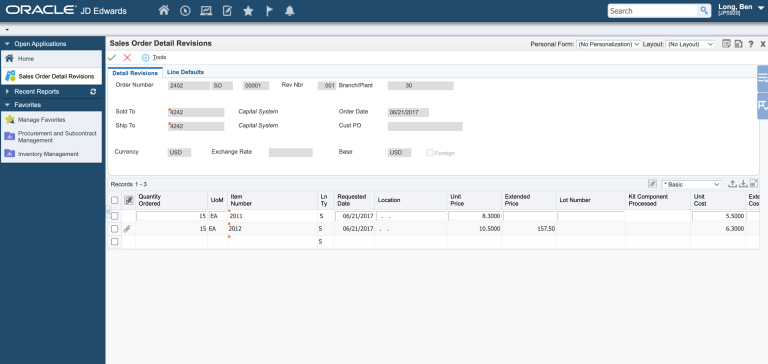Click the form personalization icon beside Layout
Viewport: 768px width, 364px height.
(727, 44)
